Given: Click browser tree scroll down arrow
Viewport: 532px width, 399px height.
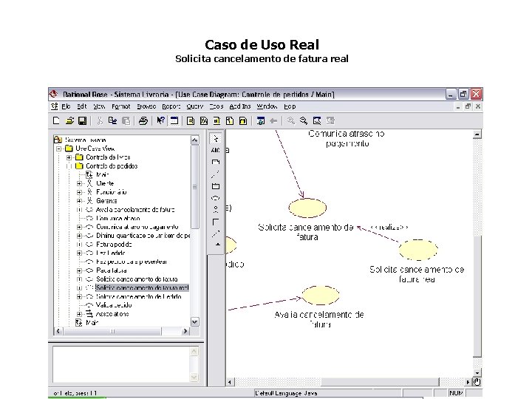Looking at the screenshot, I should point(195,322).
